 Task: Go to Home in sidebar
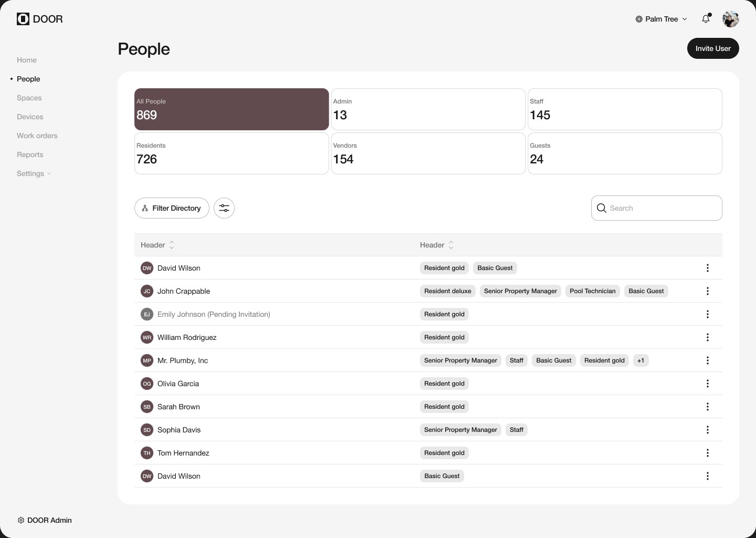click(x=27, y=60)
